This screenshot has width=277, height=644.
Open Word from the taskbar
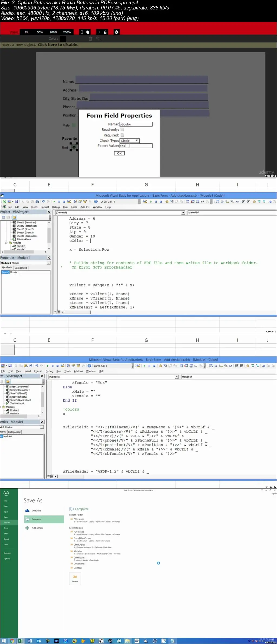30,641
